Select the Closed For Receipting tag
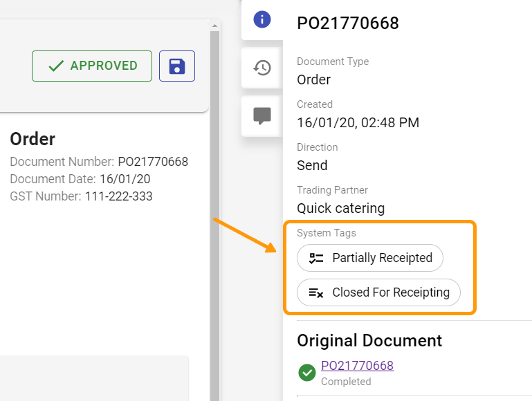The height and width of the screenshot is (401, 532). click(x=378, y=292)
